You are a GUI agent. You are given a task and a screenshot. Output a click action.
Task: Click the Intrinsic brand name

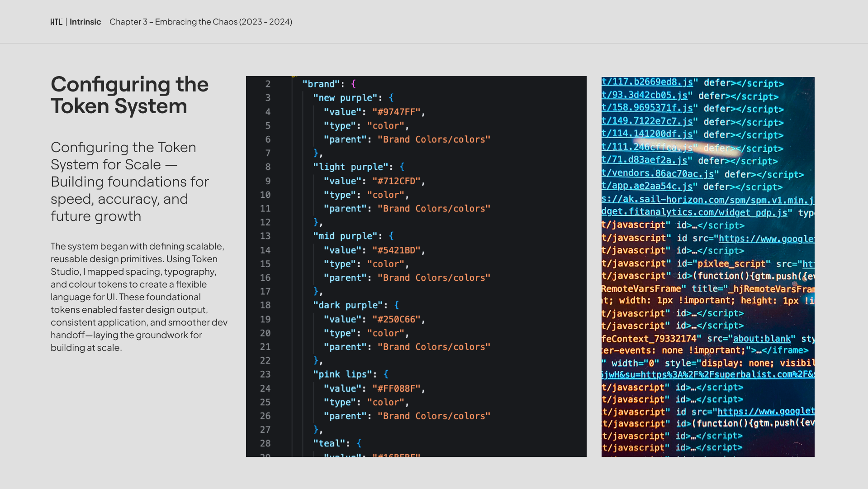click(x=85, y=22)
